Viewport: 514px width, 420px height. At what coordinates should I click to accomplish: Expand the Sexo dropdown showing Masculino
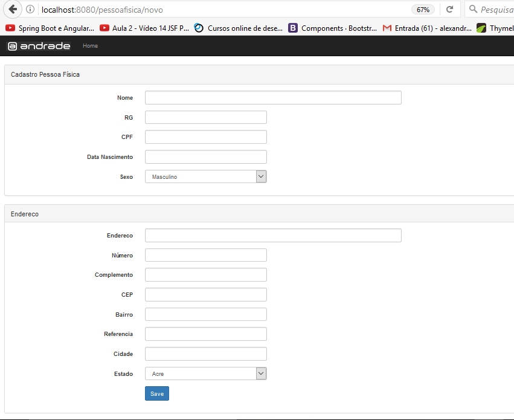coord(206,176)
